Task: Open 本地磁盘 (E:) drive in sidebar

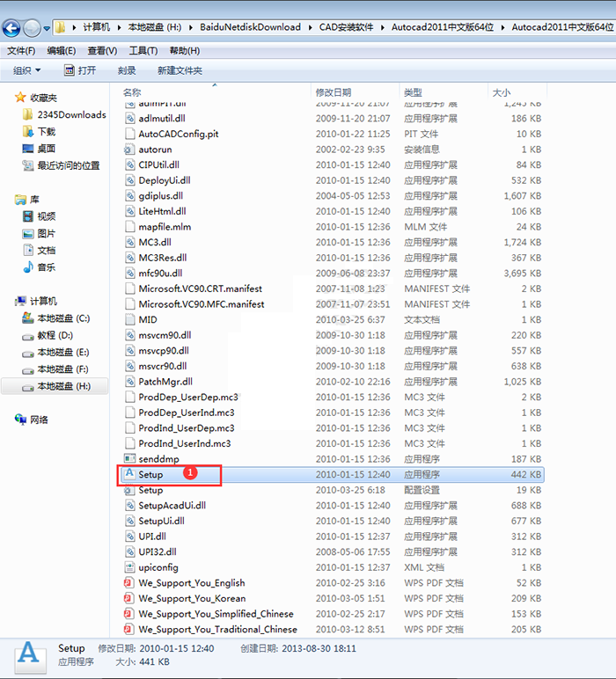Action: [x=56, y=353]
